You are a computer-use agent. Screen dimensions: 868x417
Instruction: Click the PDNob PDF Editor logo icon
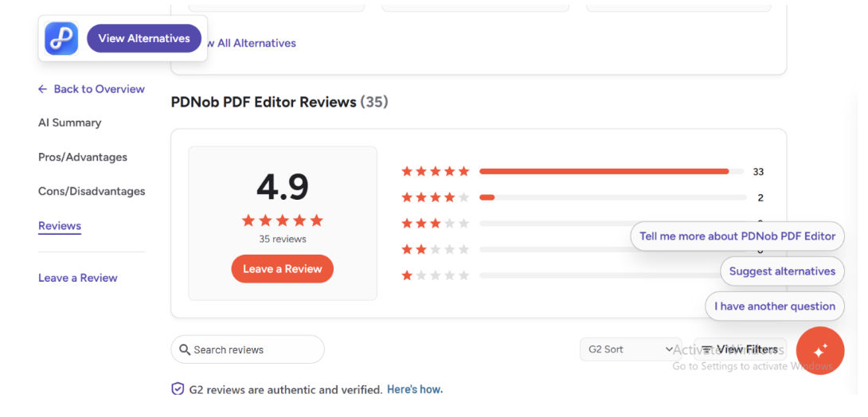pos(61,38)
